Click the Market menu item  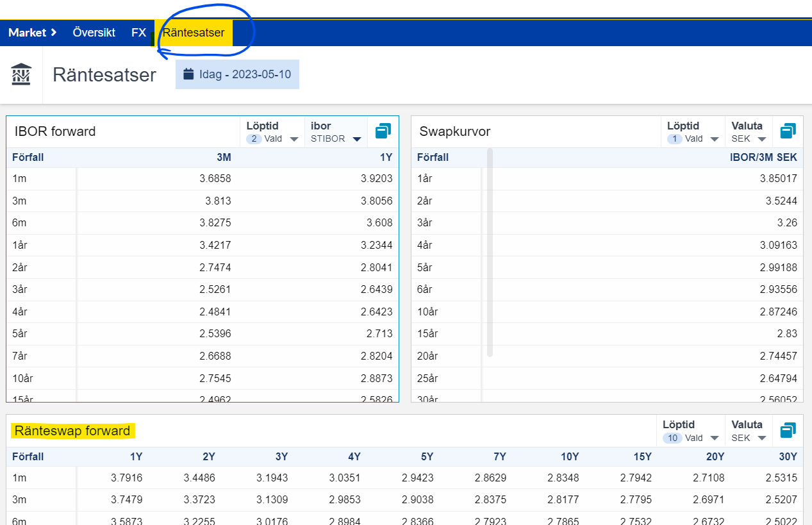27,33
